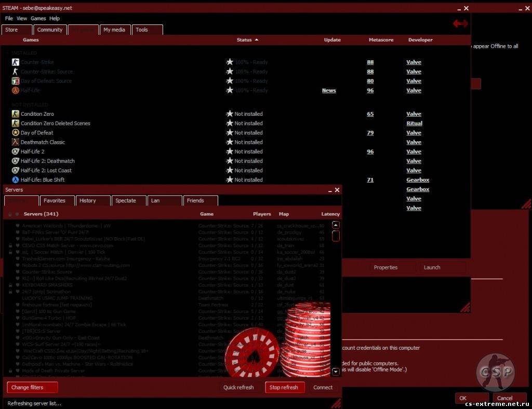Image resolution: width=532 pixels, height=409 pixels.
Task: Click the Half-Life lambda icon in Installed
Action: click(15, 90)
